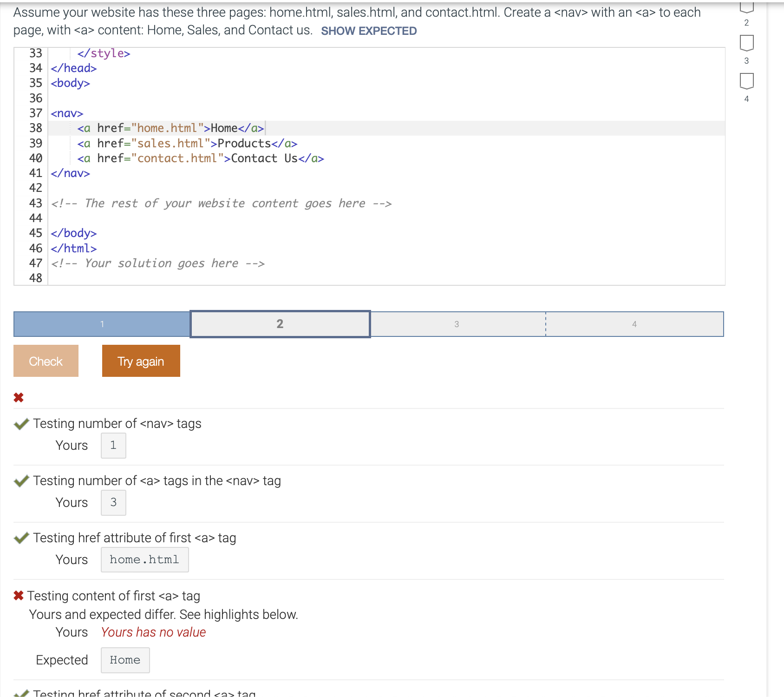Click the Home box beside Expected
This screenshot has width=784, height=697.
click(x=125, y=660)
